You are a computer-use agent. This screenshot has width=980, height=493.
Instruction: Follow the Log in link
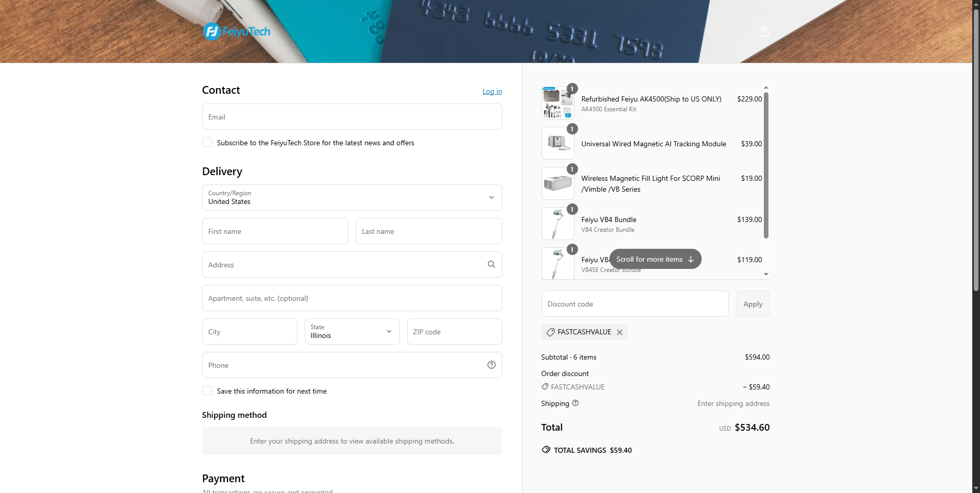click(x=492, y=91)
